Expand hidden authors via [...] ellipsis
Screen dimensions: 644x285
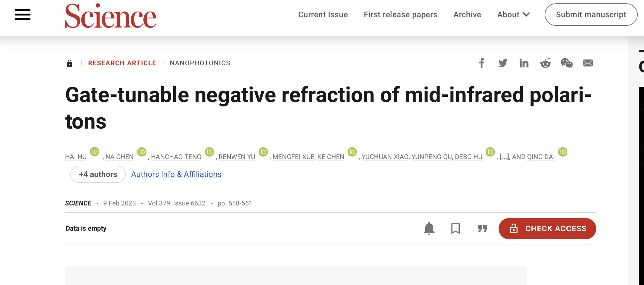tap(504, 157)
